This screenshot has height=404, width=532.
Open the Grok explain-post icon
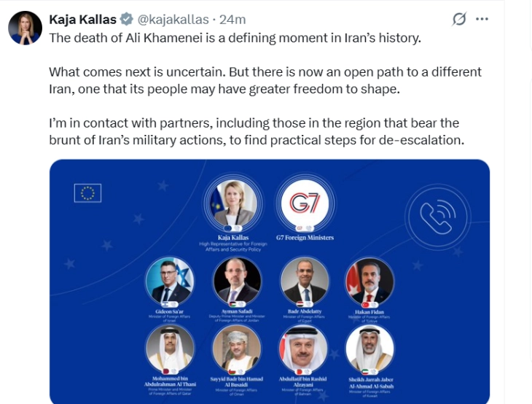click(x=459, y=20)
